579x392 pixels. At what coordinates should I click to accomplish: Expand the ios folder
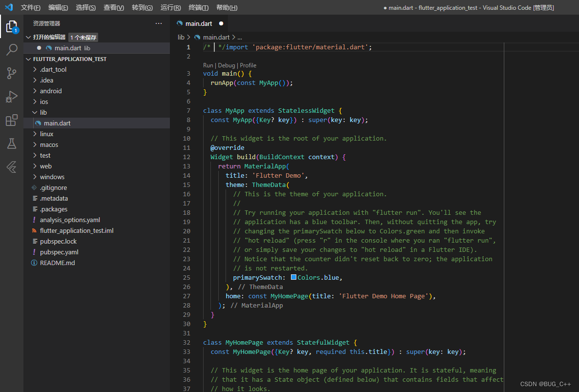point(35,102)
